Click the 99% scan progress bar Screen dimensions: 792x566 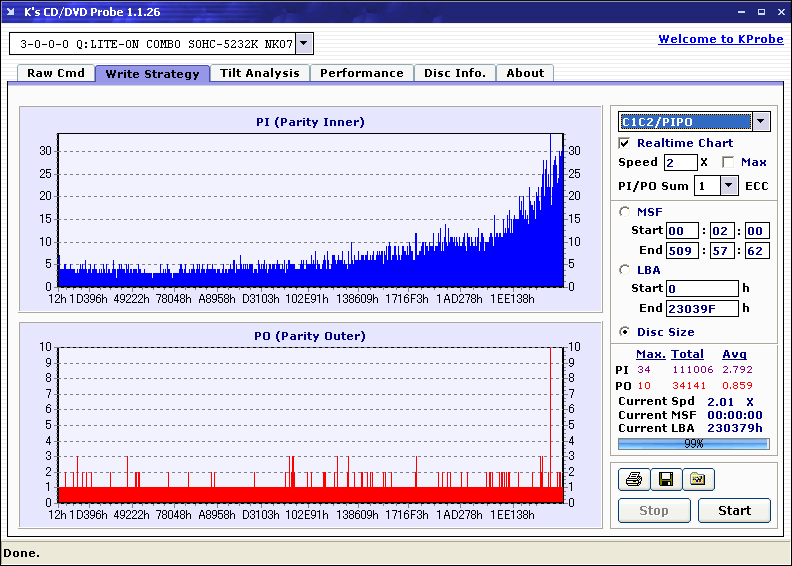pyautogui.click(x=693, y=443)
